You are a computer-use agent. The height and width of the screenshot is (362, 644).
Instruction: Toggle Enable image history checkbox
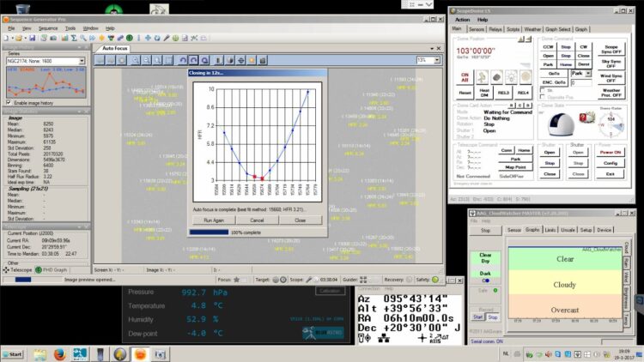9,103
